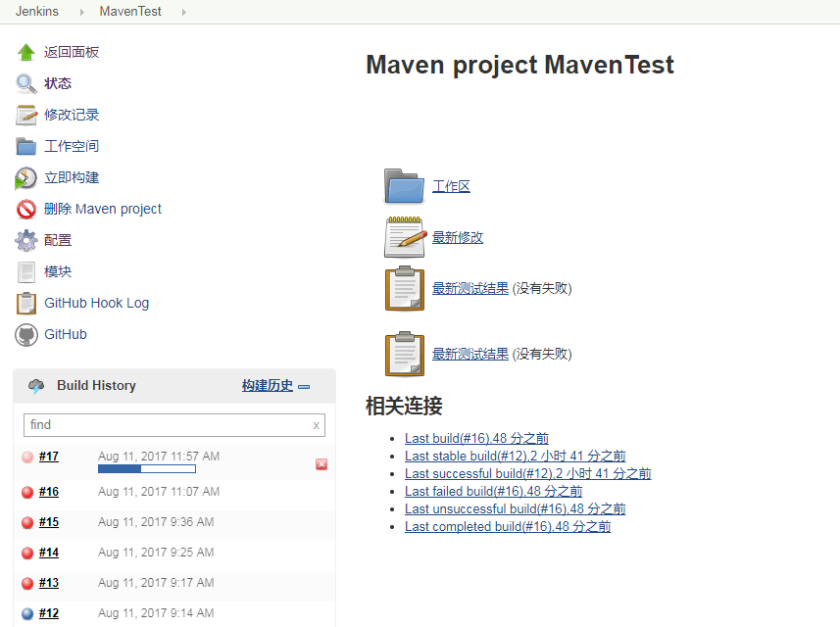Click the GitHub Hook Log clipboard icon
This screenshot has height=627, width=840.
(26, 303)
